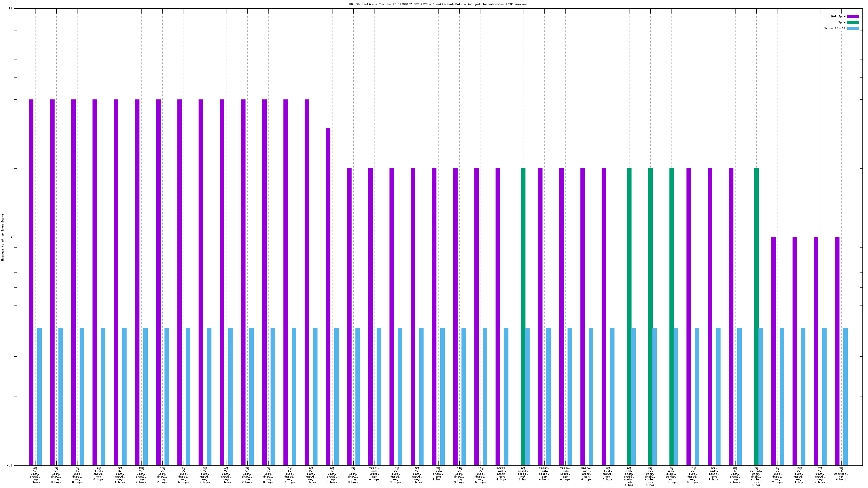868x488 pixels.
Task: Click the Not Spam legend text
Action: 838,16
